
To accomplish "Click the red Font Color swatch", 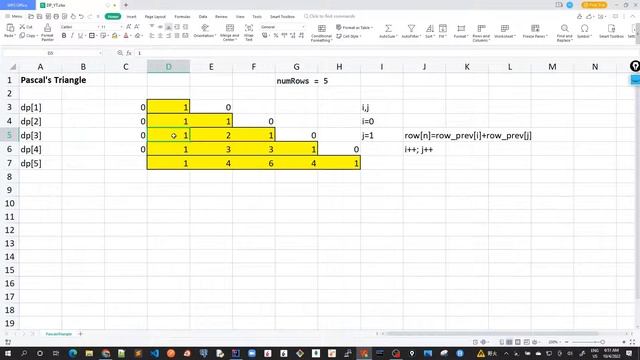I will coord(126,36).
